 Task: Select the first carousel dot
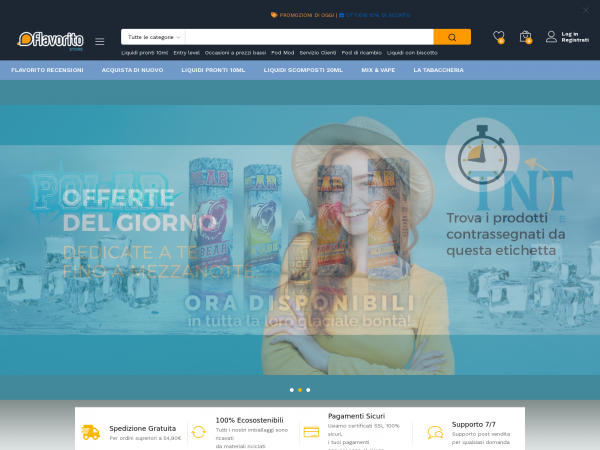(x=291, y=389)
